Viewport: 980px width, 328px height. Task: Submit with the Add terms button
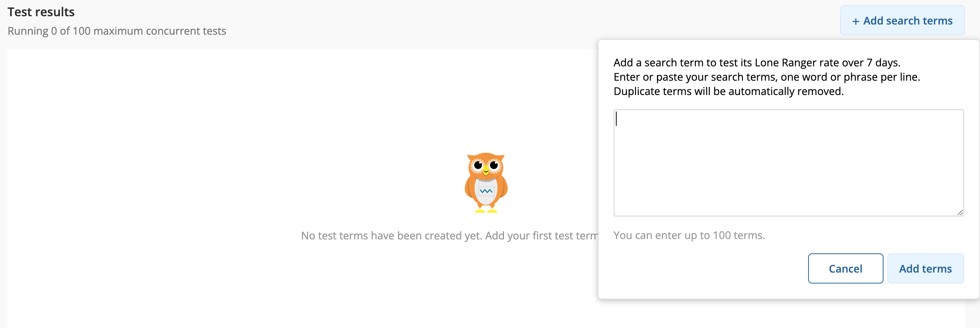click(x=925, y=268)
